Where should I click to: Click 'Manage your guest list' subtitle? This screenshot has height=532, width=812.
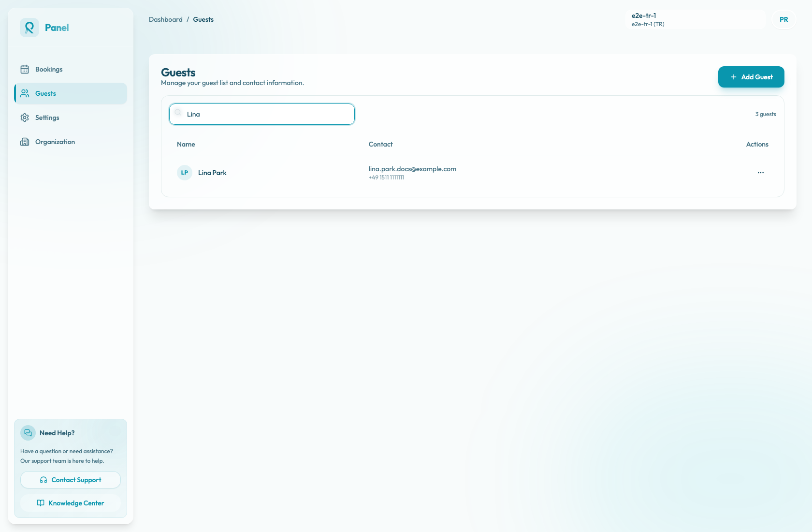tap(232, 83)
